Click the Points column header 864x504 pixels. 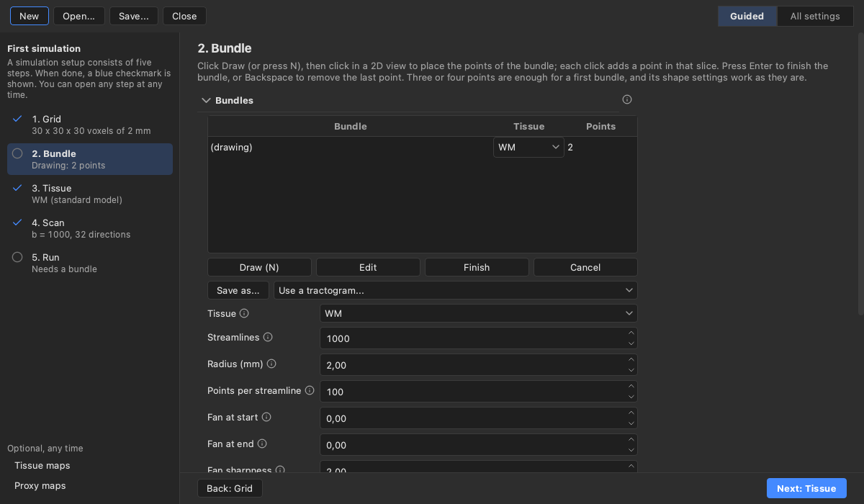[600, 126]
